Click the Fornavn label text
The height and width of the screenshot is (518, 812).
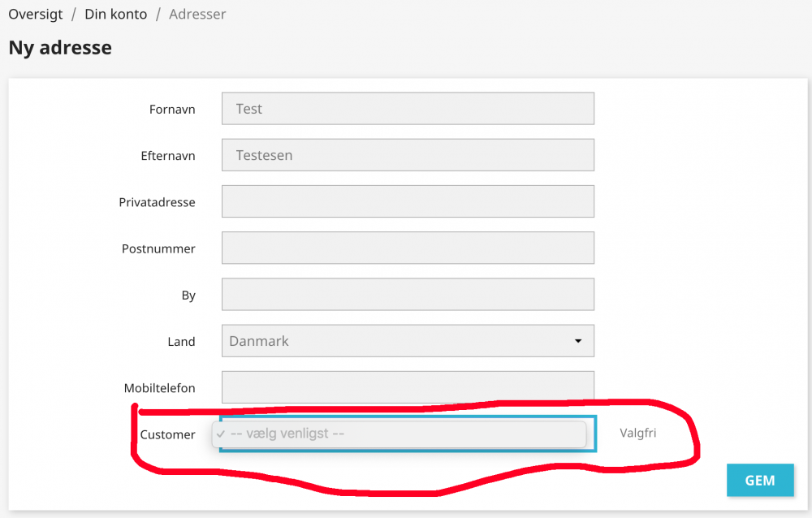click(x=172, y=110)
